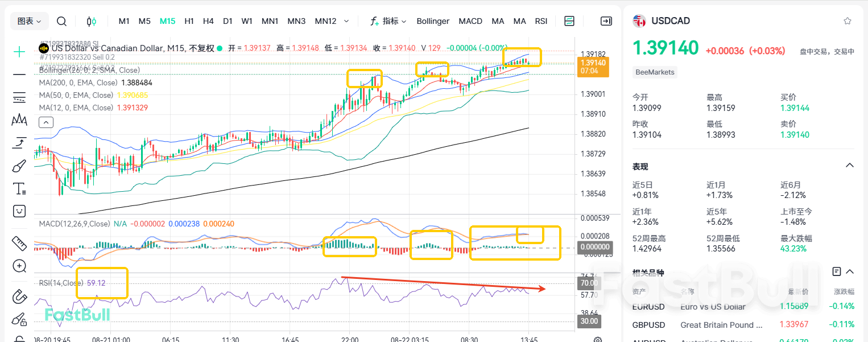
Task: Open EURUSD in related symbols
Action: click(x=648, y=307)
